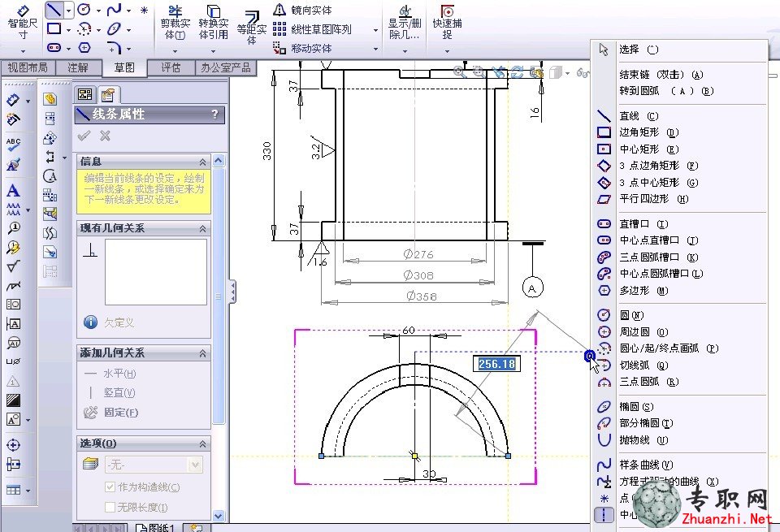Screen dimensions: 780x532
Task: Select the Smart Dimension (智能尺寸) tool
Action: (x=23, y=23)
